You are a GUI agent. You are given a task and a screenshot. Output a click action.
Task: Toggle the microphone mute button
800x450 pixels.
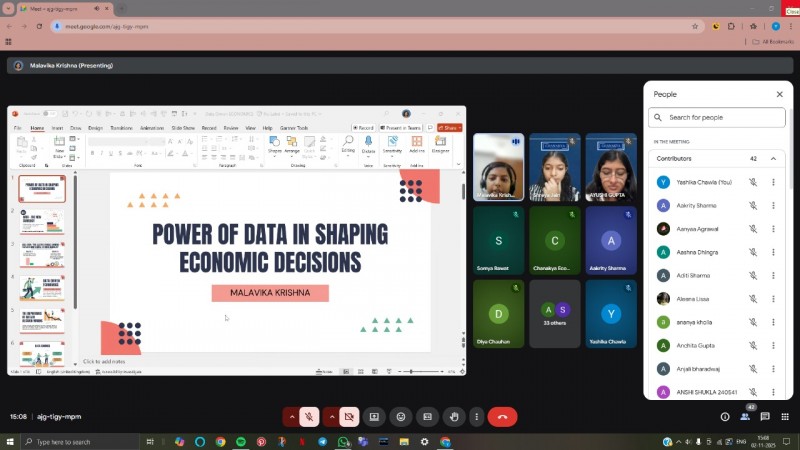click(310, 416)
